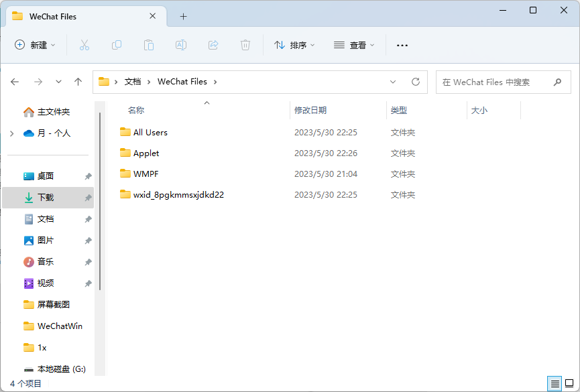Go up one folder level arrow
Image resolution: width=580 pixels, height=392 pixels.
click(78, 82)
